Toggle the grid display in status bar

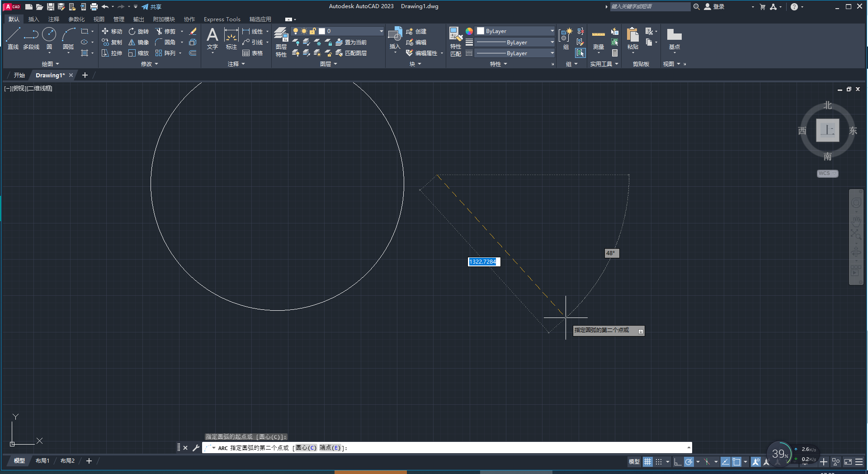[x=648, y=462]
